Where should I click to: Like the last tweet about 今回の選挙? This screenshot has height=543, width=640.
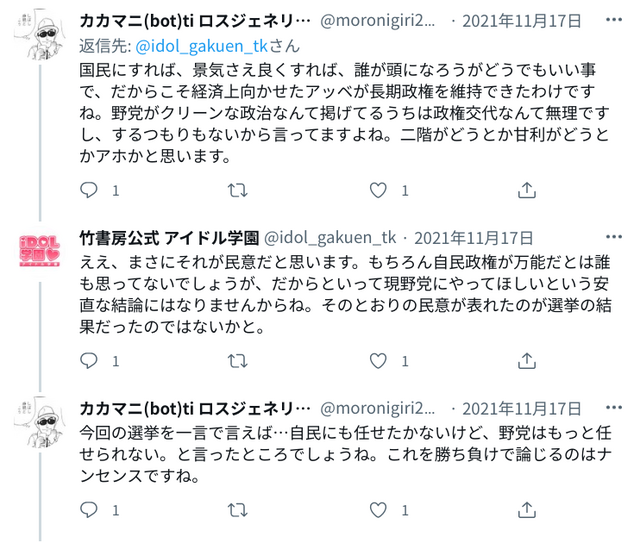(x=378, y=510)
